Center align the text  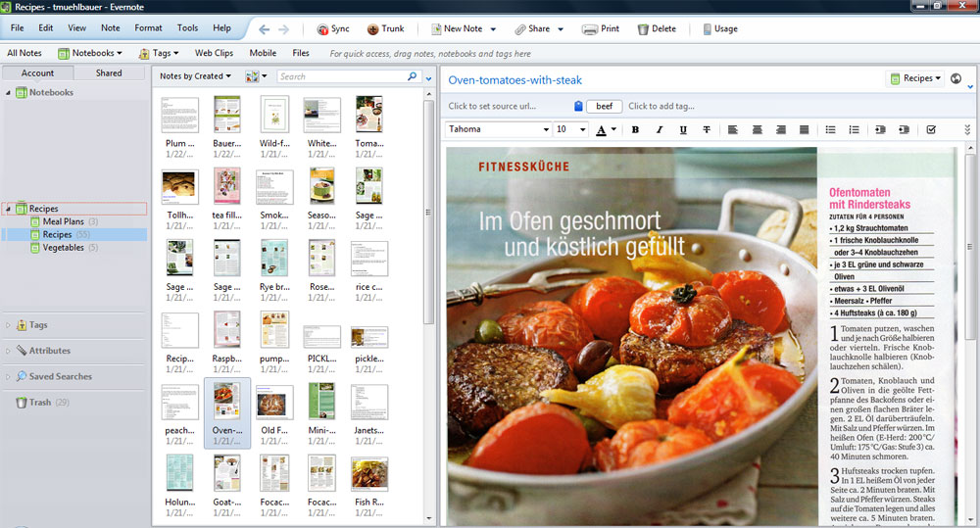point(757,129)
